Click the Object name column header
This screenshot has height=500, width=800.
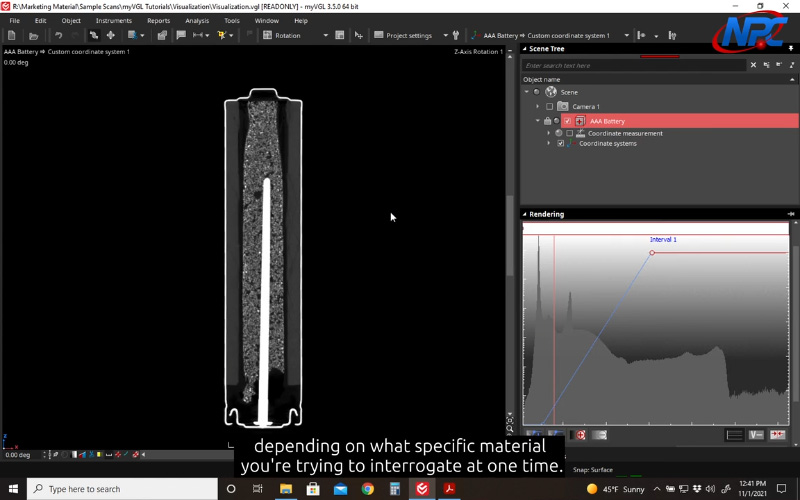click(656, 79)
